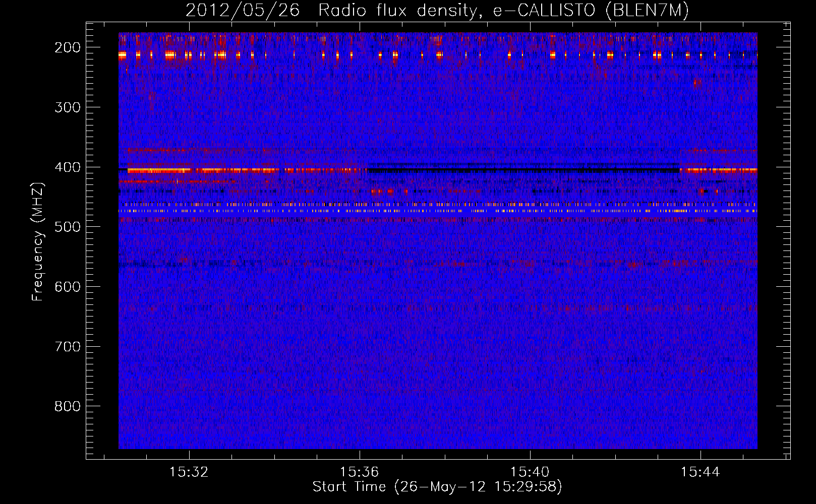This screenshot has height=504, width=816.
Task: Click the 500 frequency tick label
Action: pos(68,227)
